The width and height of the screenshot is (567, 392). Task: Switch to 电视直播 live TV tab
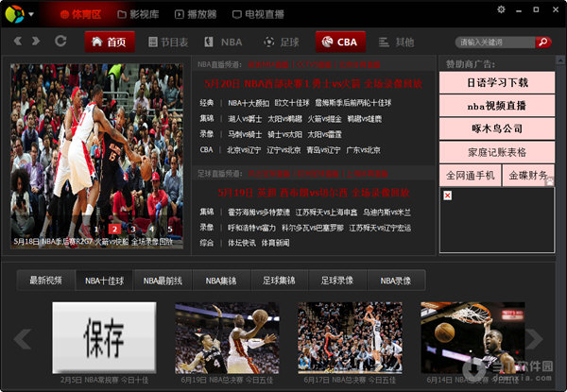pyautogui.click(x=258, y=14)
